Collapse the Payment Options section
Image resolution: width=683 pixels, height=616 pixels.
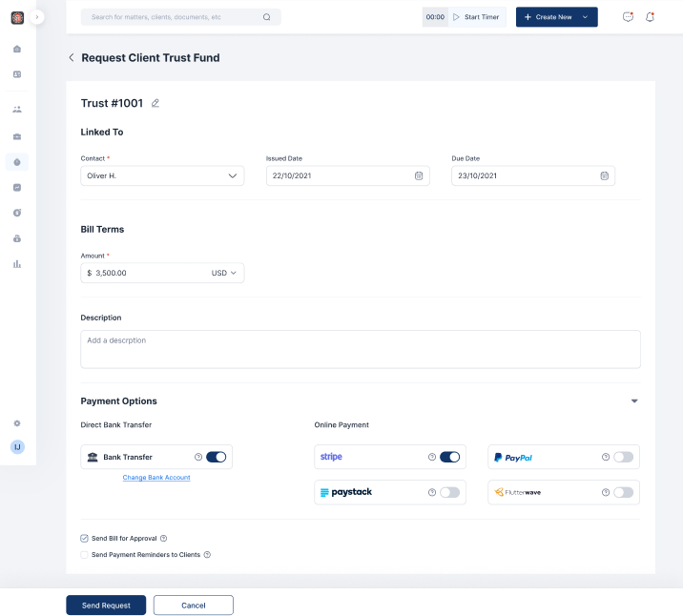(x=634, y=401)
